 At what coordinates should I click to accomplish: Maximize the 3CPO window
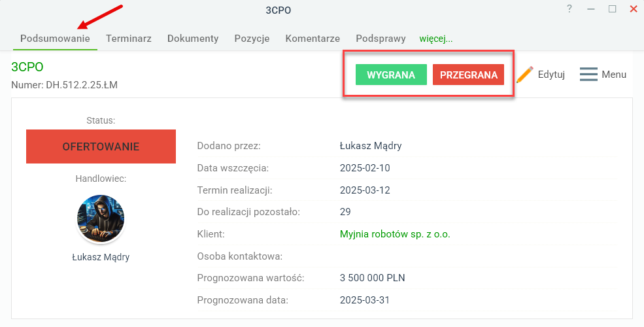coord(613,9)
